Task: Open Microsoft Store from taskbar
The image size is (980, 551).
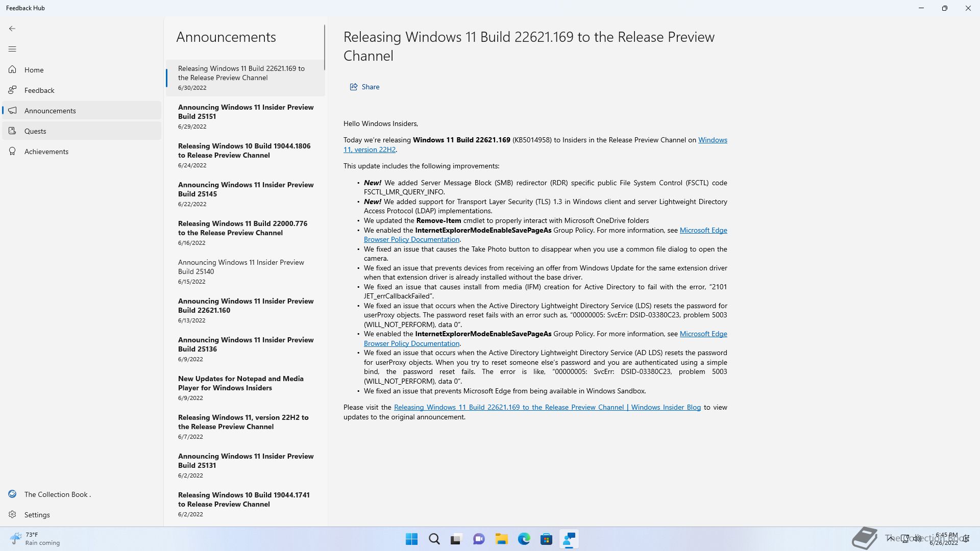Action: [546, 539]
